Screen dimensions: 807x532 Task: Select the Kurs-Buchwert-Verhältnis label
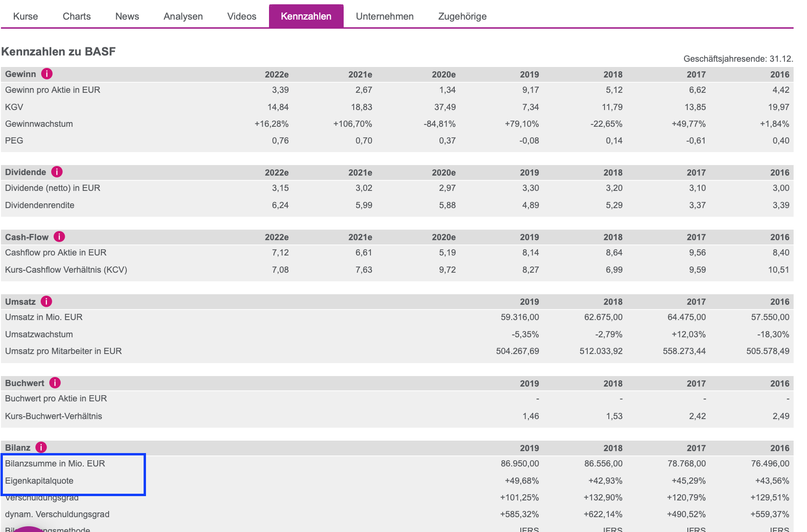(x=54, y=416)
